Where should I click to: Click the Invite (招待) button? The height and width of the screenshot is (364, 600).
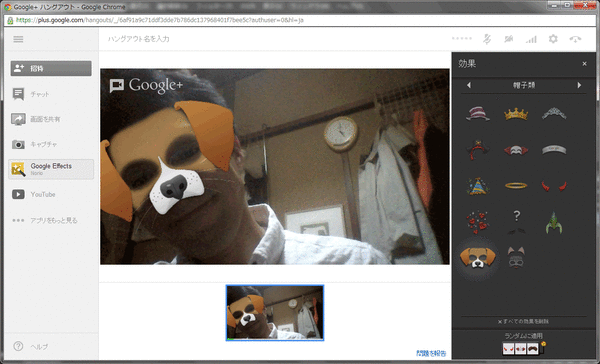click(x=51, y=69)
